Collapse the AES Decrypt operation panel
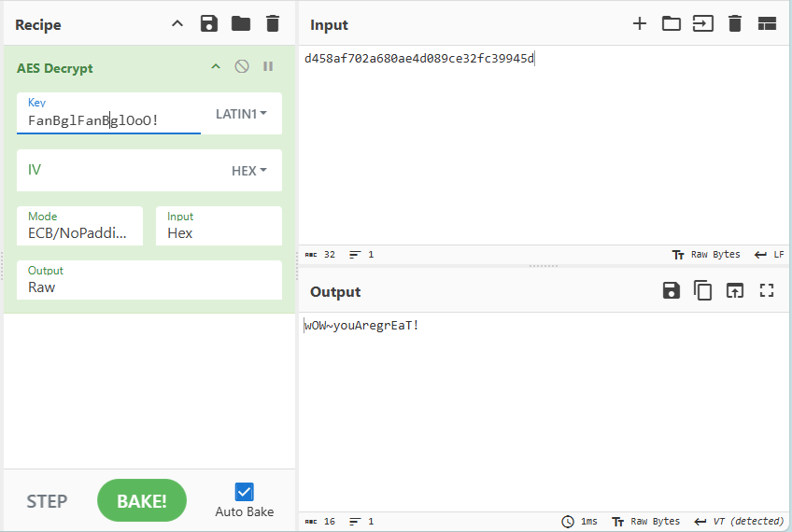 (216, 66)
